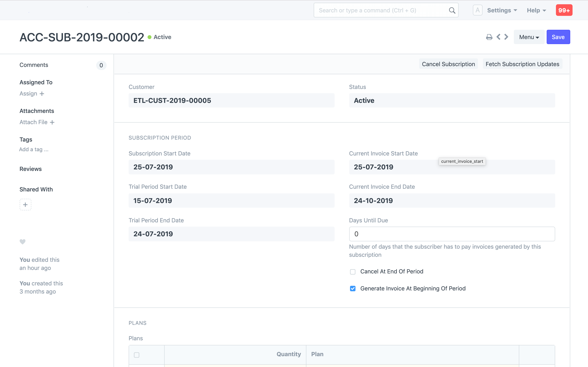Open the Menu dropdown
The image size is (588, 367).
point(529,37)
